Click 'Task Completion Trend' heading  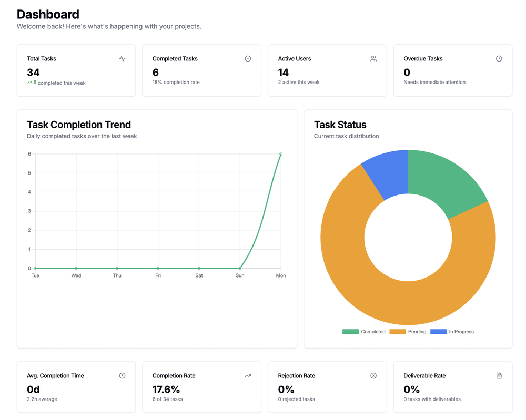coord(79,125)
